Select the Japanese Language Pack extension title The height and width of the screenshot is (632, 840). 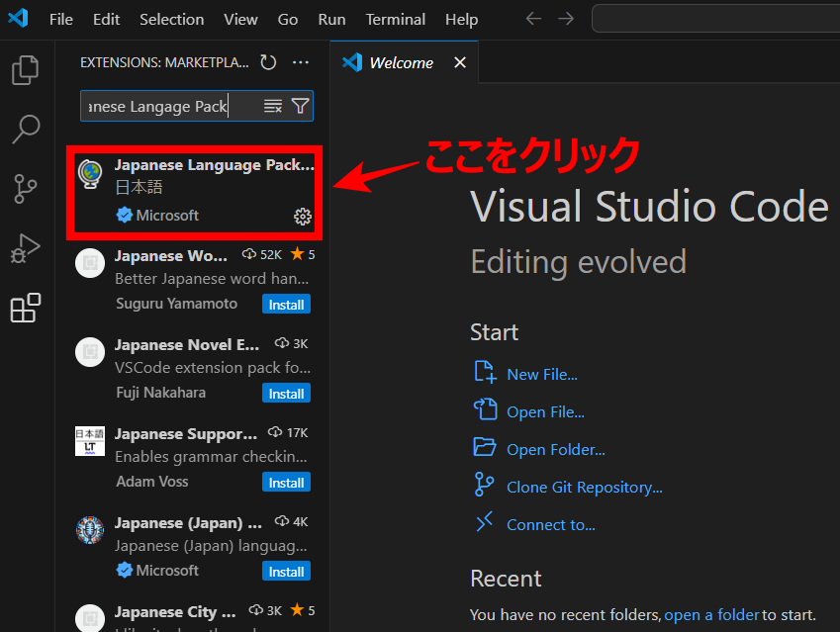214,165
